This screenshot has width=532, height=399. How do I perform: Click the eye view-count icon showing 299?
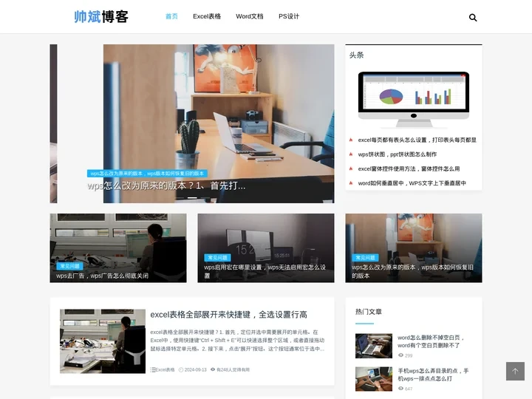(x=400, y=355)
